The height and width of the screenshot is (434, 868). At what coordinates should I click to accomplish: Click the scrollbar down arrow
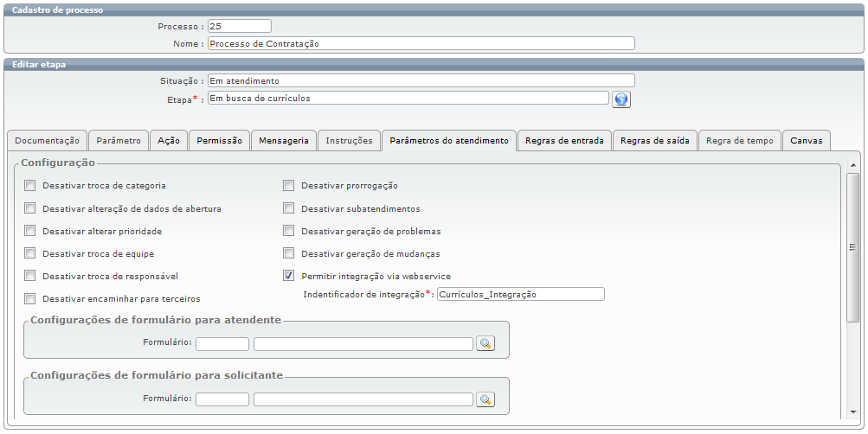[853, 412]
